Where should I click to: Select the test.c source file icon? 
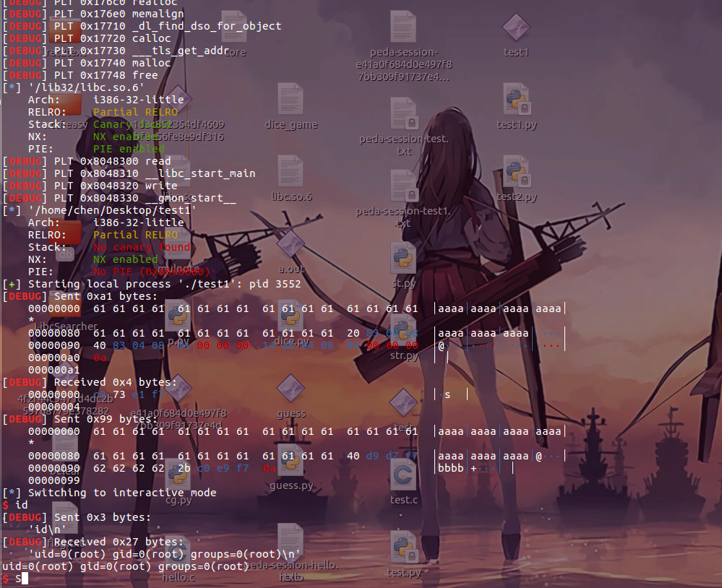(403, 475)
